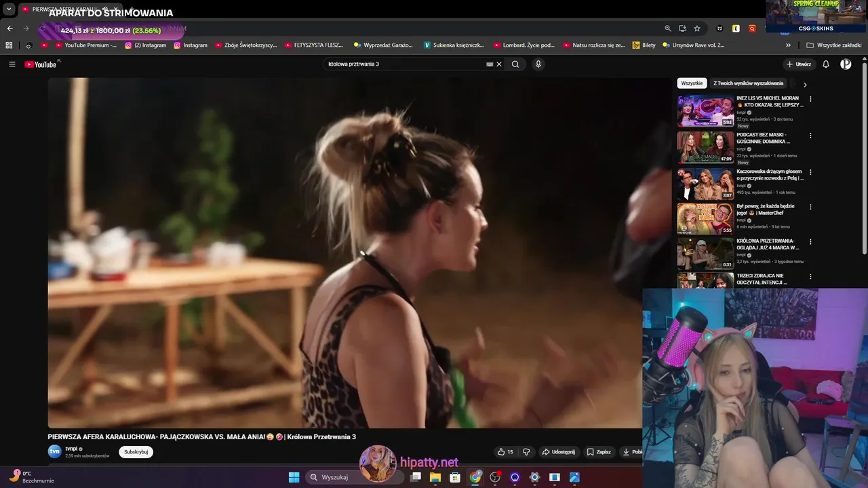Open the YouTube Premium bookmark
The image size is (868, 488).
[x=85, y=45]
